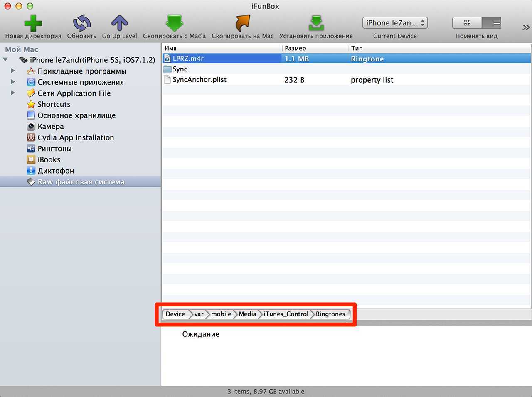Open the Диктофон label in the sidebar
The width and height of the screenshot is (532, 397).
(56, 171)
